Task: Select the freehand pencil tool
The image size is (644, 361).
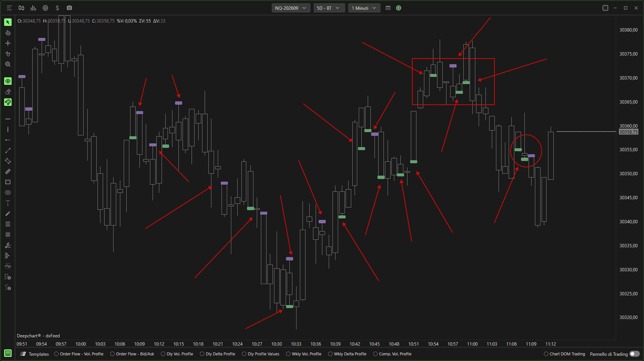Action: [8, 214]
